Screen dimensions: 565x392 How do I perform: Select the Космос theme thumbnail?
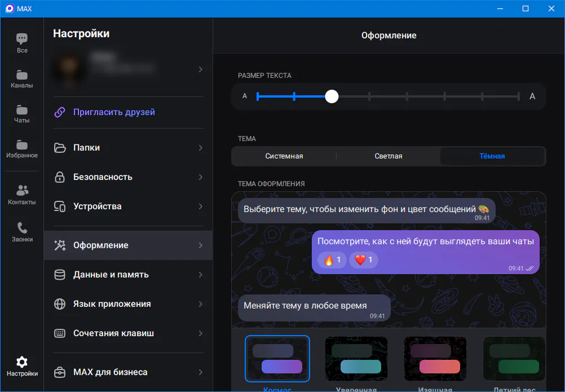click(x=277, y=359)
